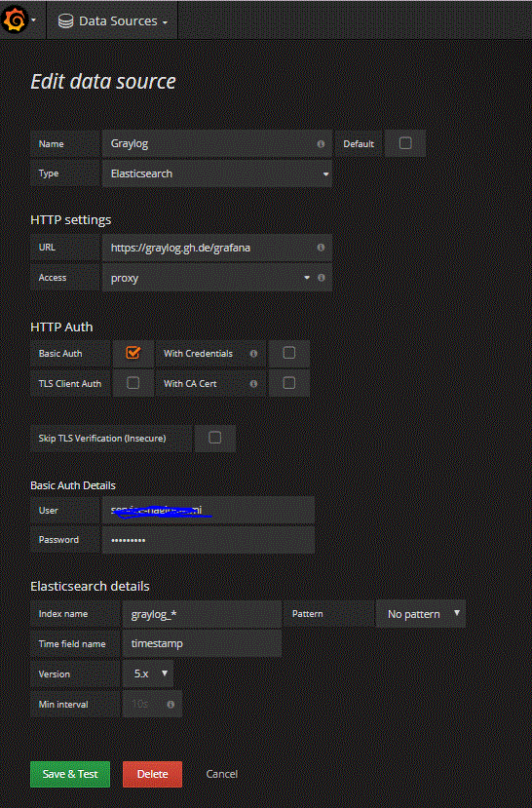The width and height of the screenshot is (532, 808).
Task: Open the Version dropdown showing 5.x
Action: (148, 673)
